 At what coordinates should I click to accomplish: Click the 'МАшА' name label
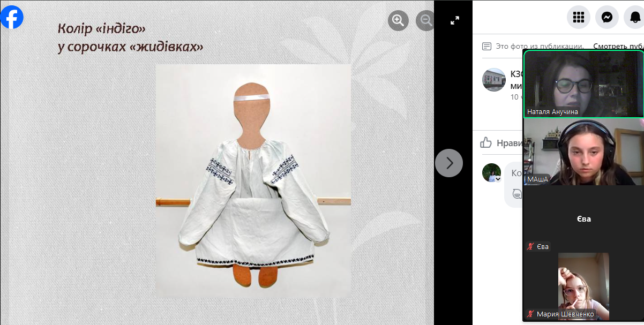click(x=537, y=179)
